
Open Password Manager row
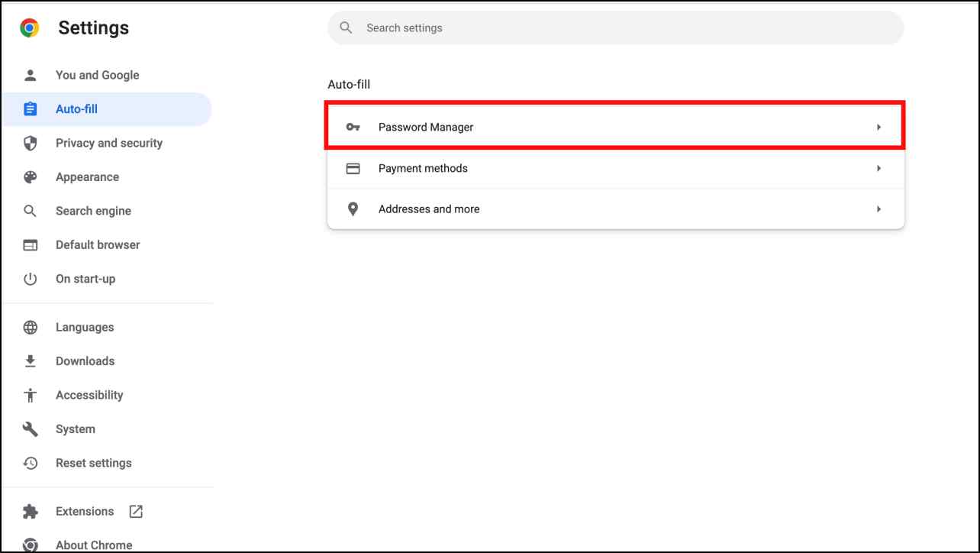point(615,125)
